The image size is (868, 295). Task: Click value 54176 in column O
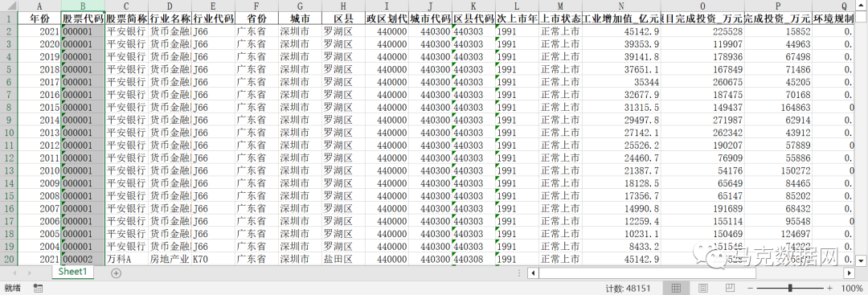[x=702, y=170]
